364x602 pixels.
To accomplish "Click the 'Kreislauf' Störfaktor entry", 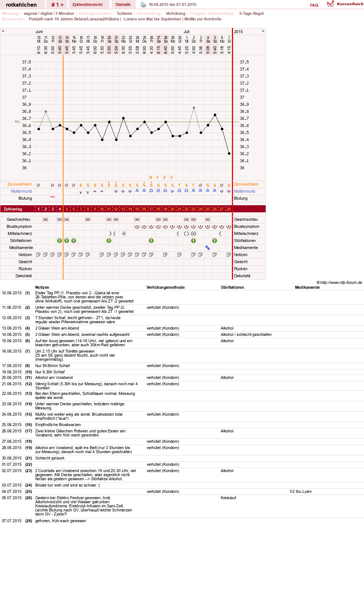I will (228, 498).
